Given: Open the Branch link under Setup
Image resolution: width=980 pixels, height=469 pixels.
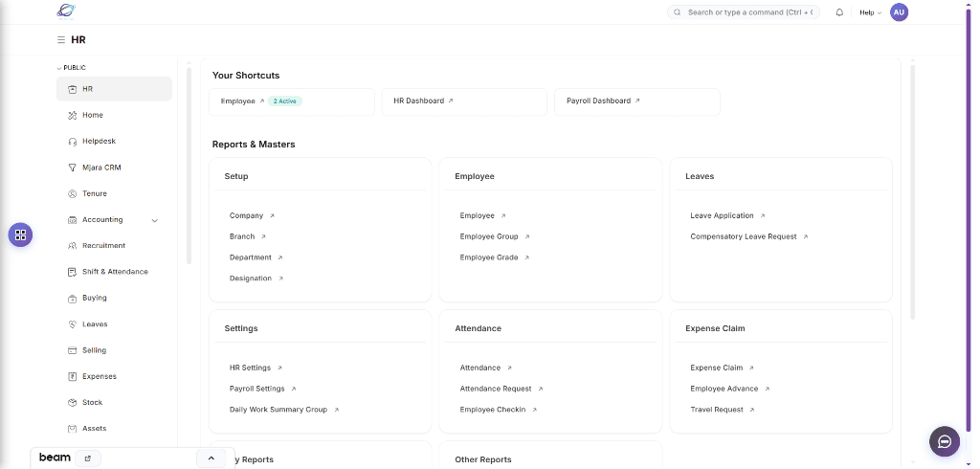Looking at the screenshot, I should (x=242, y=237).
